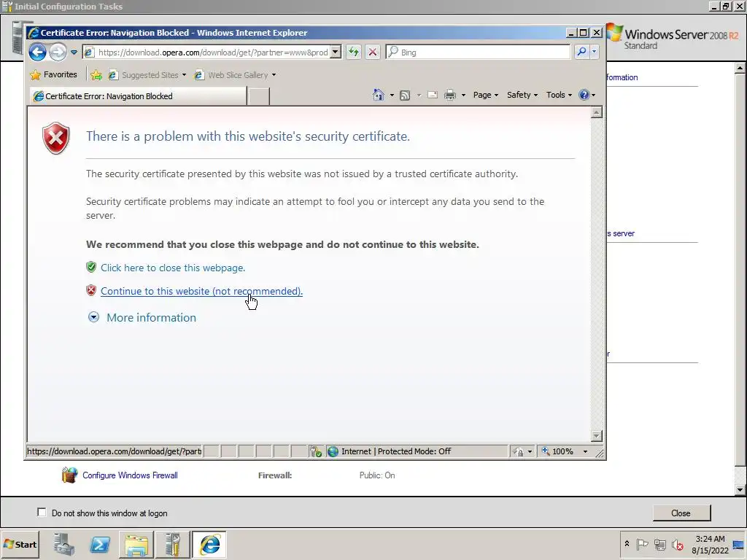
Task: Click the Home page icon
Action: (x=379, y=95)
